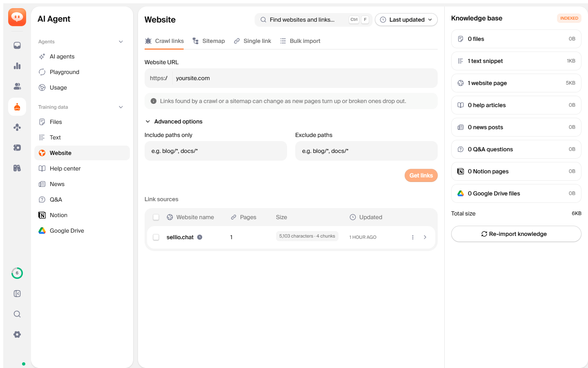Switch to the Bulk import tab
This screenshot has width=588, height=368.
[300, 41]
